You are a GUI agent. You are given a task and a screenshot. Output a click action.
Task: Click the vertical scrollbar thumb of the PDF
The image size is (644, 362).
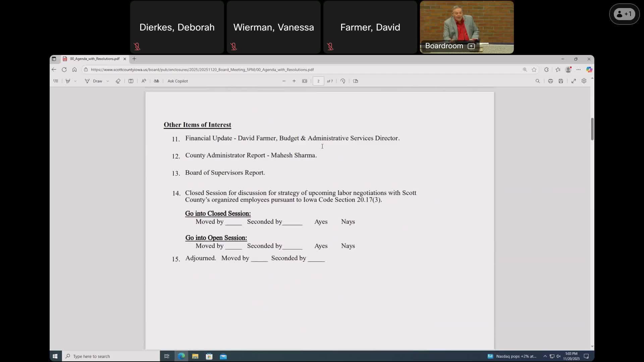click(592, 129)
